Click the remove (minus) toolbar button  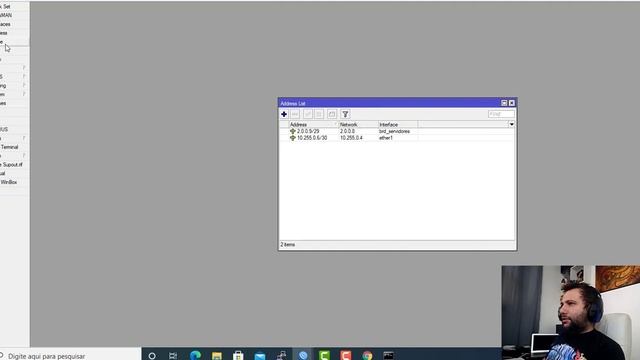coord(295,114)
